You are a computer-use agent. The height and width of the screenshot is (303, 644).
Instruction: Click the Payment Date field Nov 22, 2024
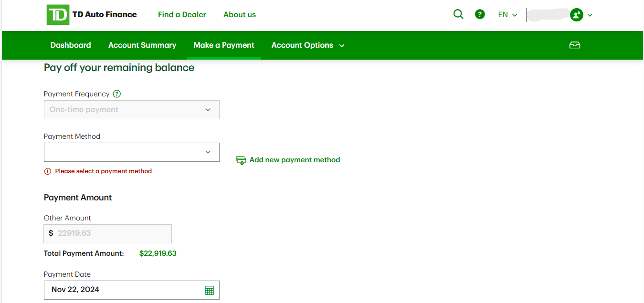click(132, 290)
